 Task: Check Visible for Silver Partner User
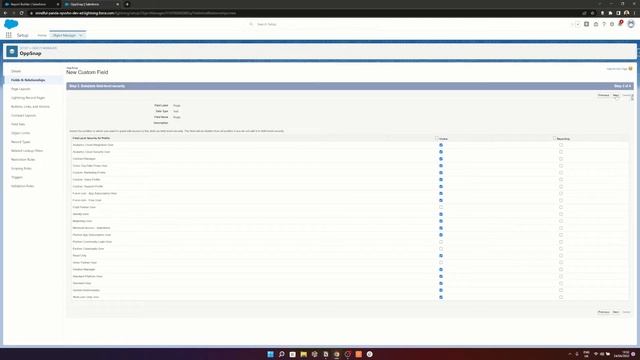point(441,262)
